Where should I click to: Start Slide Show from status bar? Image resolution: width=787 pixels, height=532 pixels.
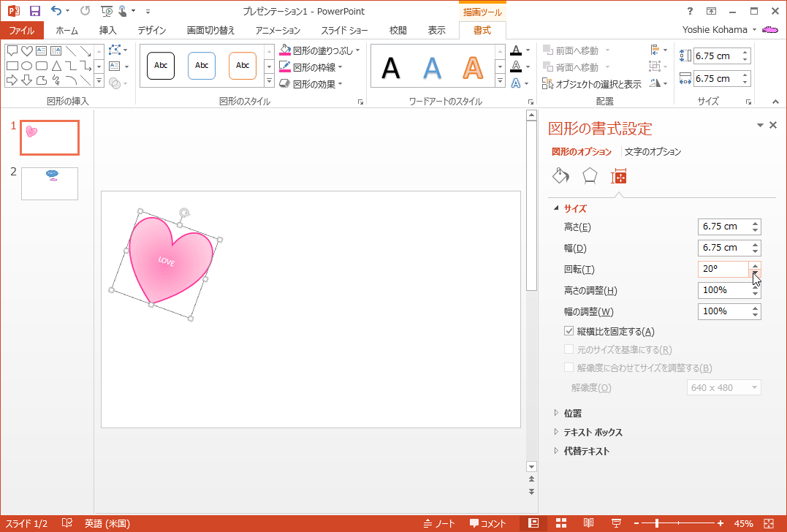[x=616, y=523]
